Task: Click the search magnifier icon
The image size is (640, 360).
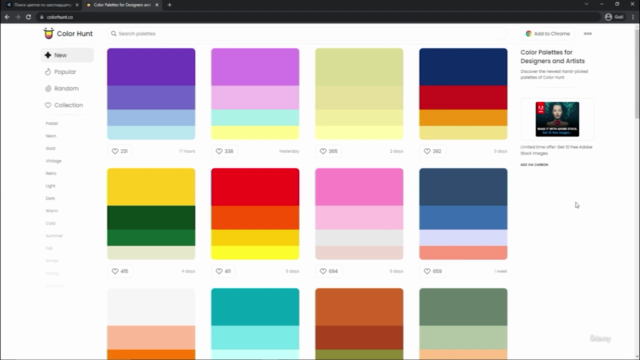Action: (x=113, y=33)
